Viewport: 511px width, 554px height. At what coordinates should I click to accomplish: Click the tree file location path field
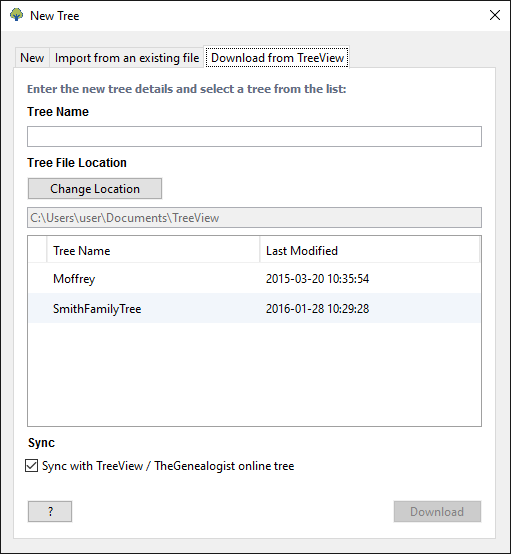(254, 218)
